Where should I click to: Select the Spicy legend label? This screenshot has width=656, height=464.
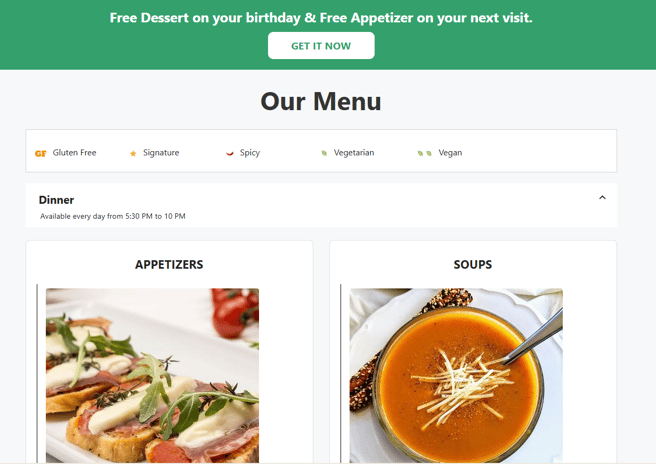click(250, 153)
